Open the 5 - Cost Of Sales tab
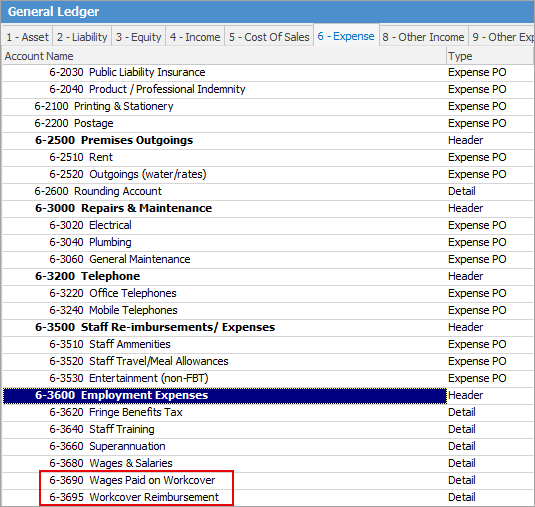The image size is (535, 507). coord(269,37)
